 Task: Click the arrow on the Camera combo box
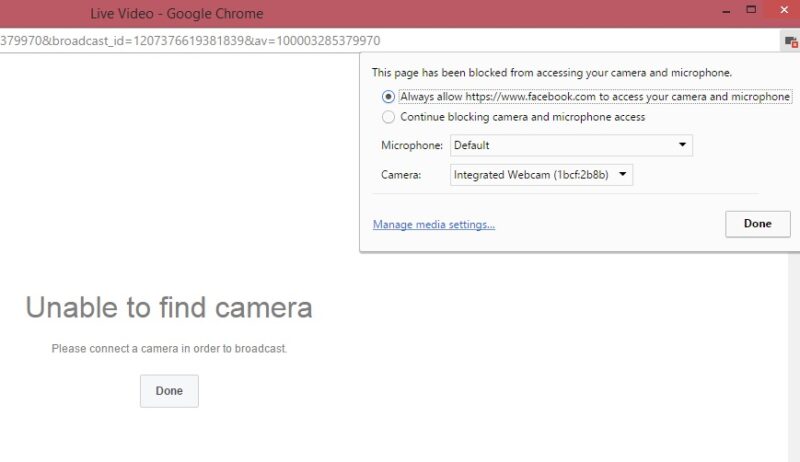[x=622, y=175]
